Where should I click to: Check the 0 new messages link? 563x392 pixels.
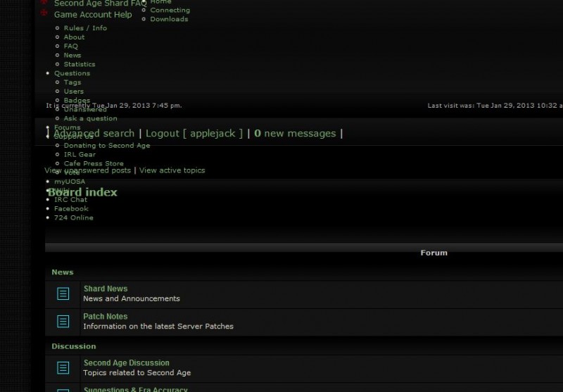(x=295, y=133)
